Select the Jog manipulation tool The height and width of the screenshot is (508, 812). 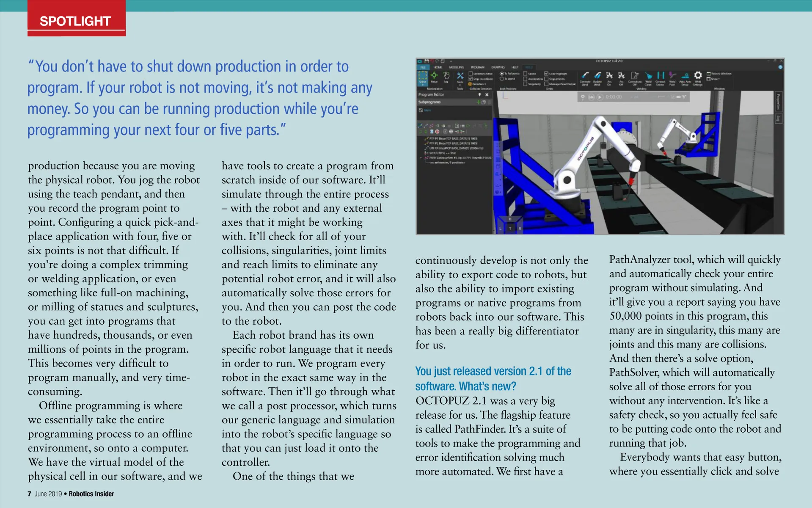(x=446, y=77)
